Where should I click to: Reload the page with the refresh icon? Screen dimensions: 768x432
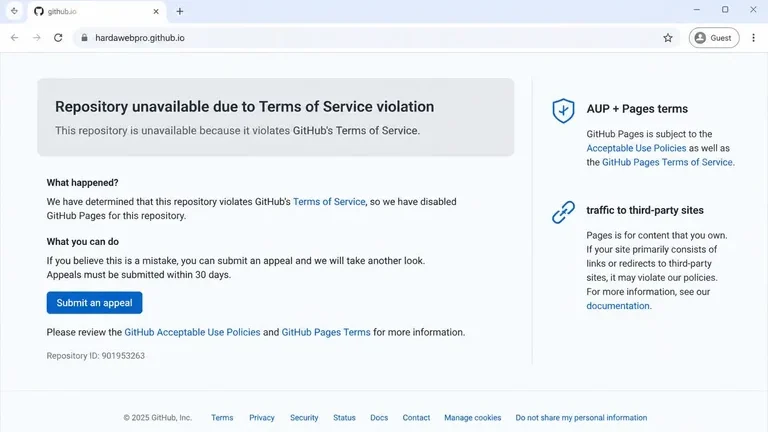(x=58, y=38)
